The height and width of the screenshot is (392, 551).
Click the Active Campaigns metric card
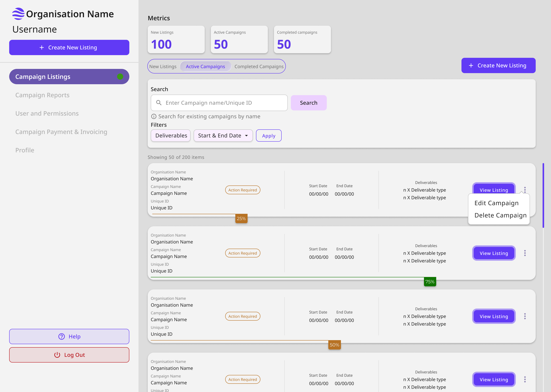[x=239, y=39]
